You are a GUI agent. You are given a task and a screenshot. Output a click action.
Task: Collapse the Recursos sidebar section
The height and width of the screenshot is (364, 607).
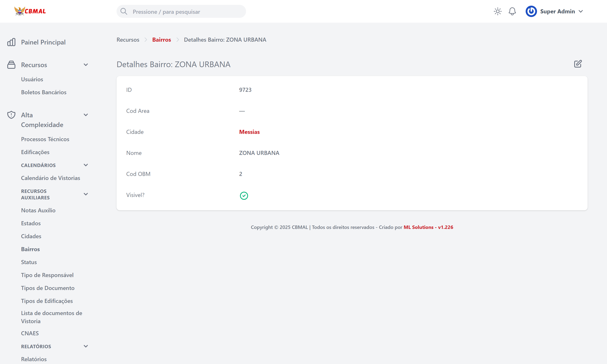[x=86, y=65]
